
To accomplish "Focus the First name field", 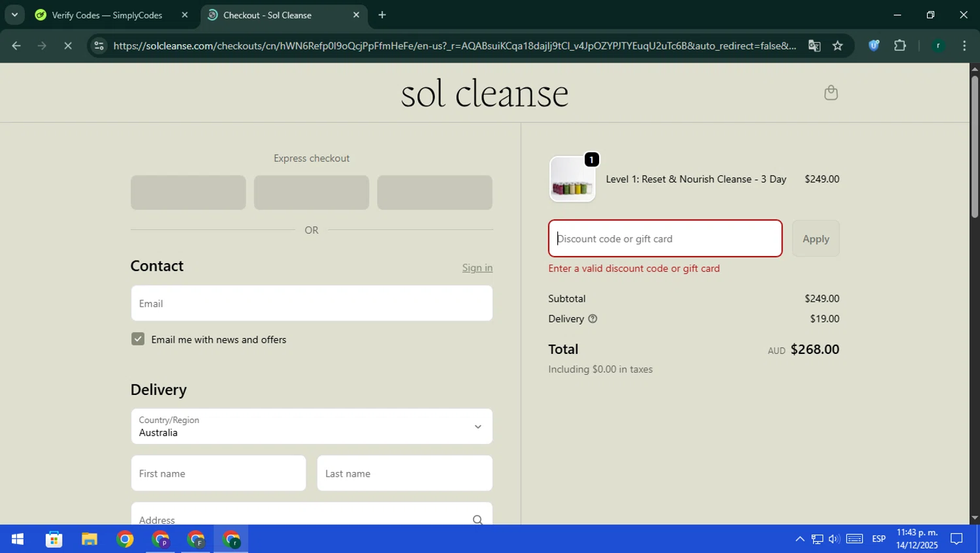I will (218, 473).
